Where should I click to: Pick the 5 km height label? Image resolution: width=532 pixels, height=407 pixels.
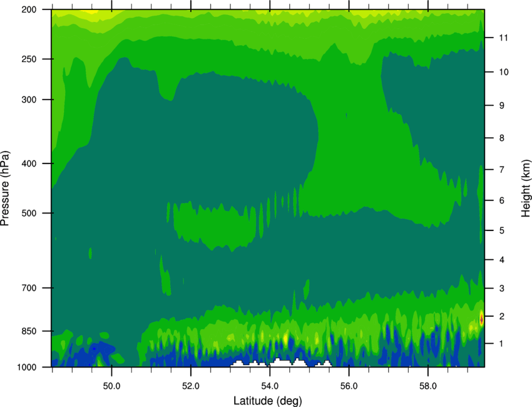[502, 231]
